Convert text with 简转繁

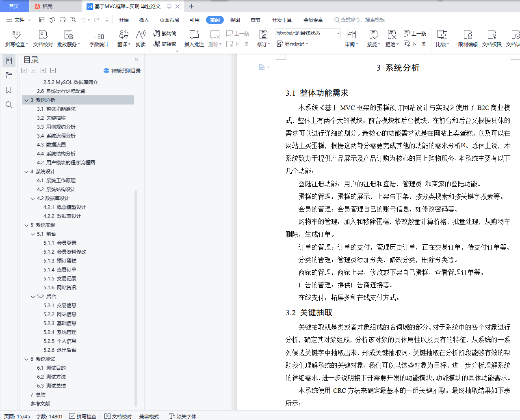[165, 44]
